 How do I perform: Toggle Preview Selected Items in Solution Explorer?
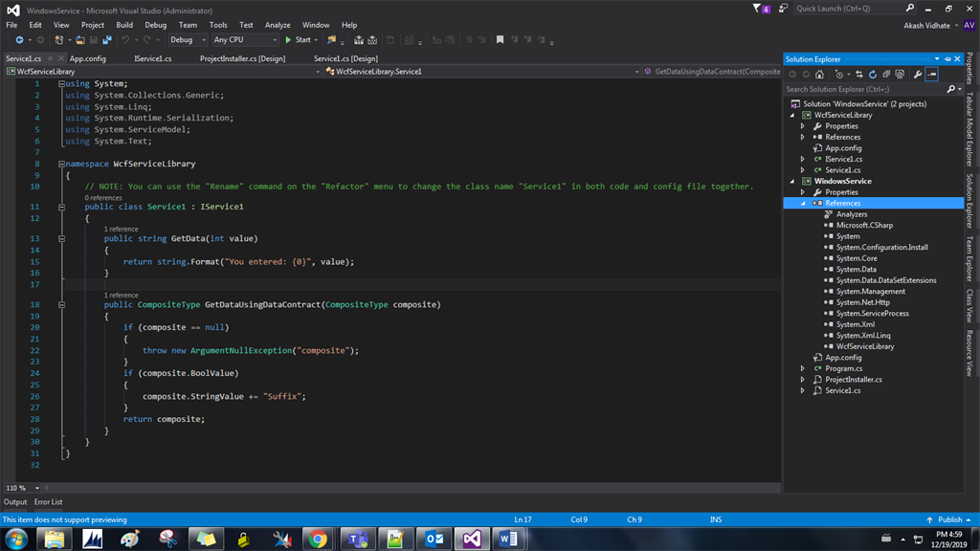click(931, 74)
